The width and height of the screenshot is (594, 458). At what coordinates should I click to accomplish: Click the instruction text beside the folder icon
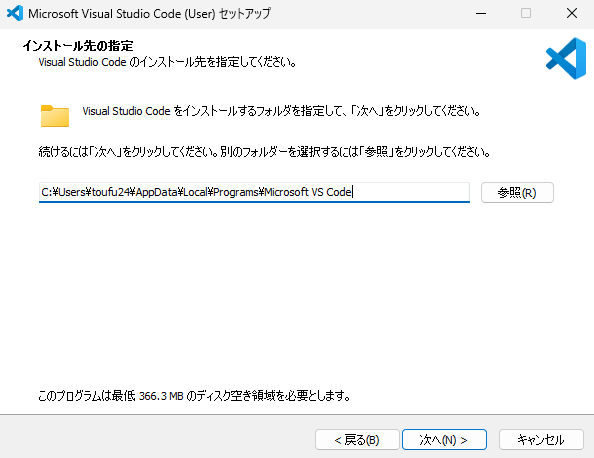coord(281,111)
